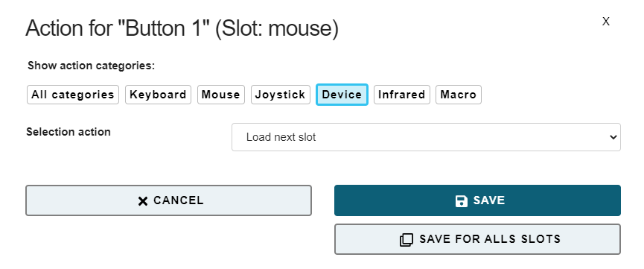The height and width of the screenshot is (269, 644).
Task: Click the copy icon on Save for alls slots
Action: pos(407,240)
